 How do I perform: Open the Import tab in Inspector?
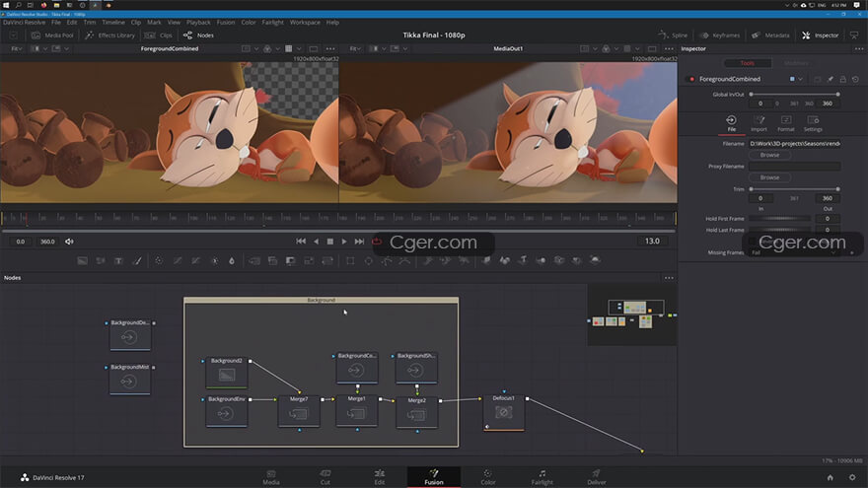[759, 123]
